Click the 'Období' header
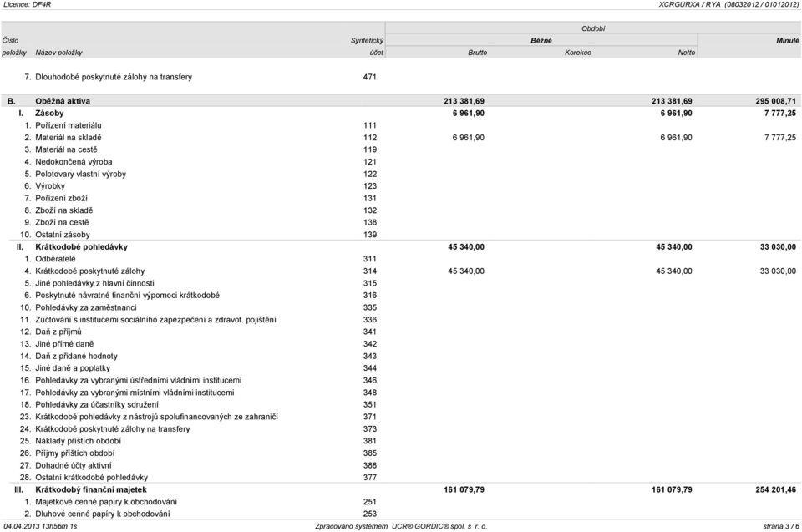This screenshot has width=802, height=532. pyautogui.click(x=593, y=28)
